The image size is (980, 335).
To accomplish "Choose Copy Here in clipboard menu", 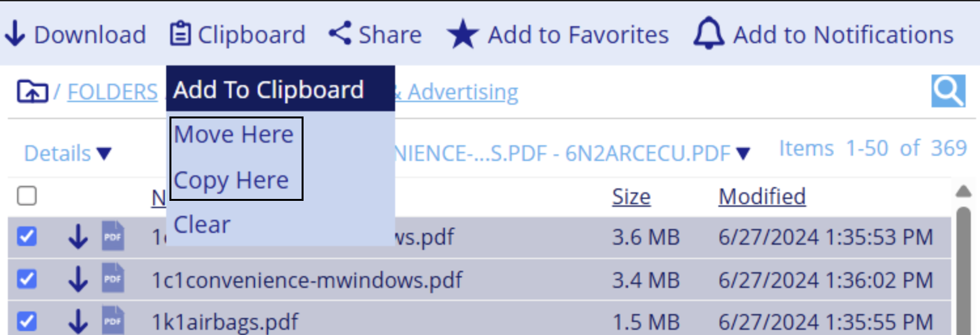I will click(231, 180).
